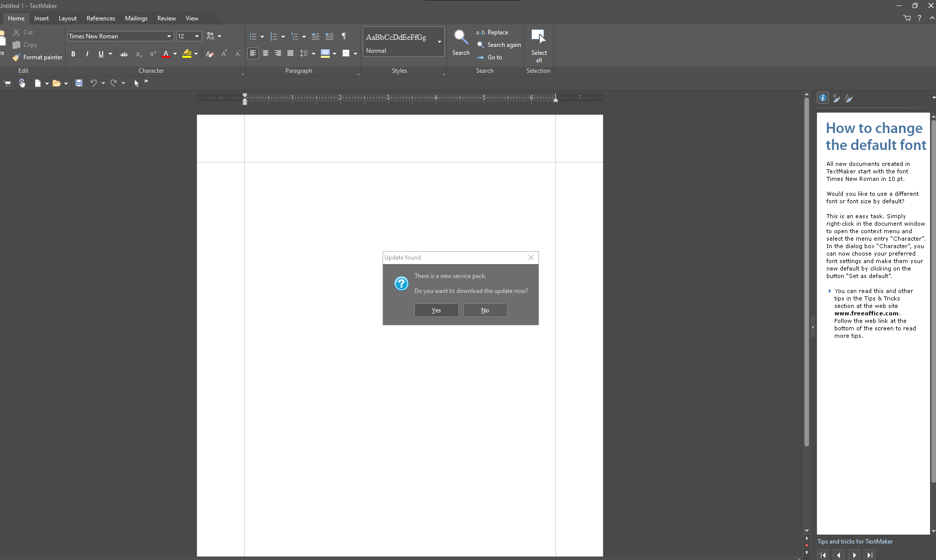This screenshot has width=936, height=560.
Task: Expand the font color dropdown arrow
Action: (175, 54)
